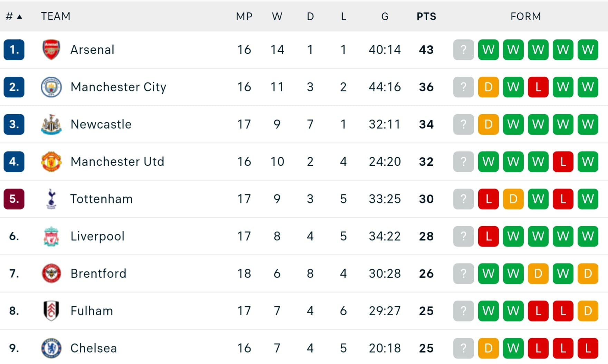The image size is (608, 364).
Task: Click the Liverpool club crest
Action: (x=51, y=236)
